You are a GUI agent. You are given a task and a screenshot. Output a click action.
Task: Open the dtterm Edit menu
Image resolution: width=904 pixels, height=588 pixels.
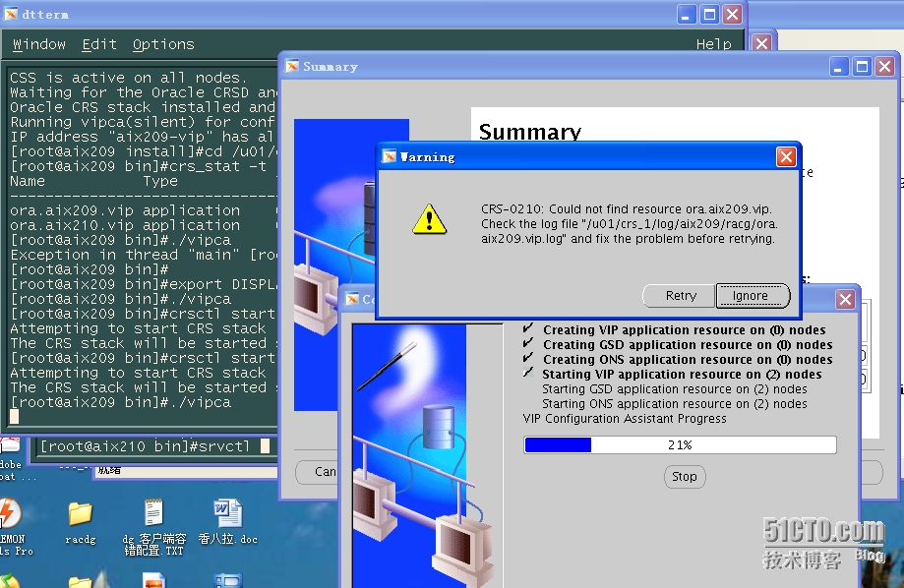click(x=99, y=44)
